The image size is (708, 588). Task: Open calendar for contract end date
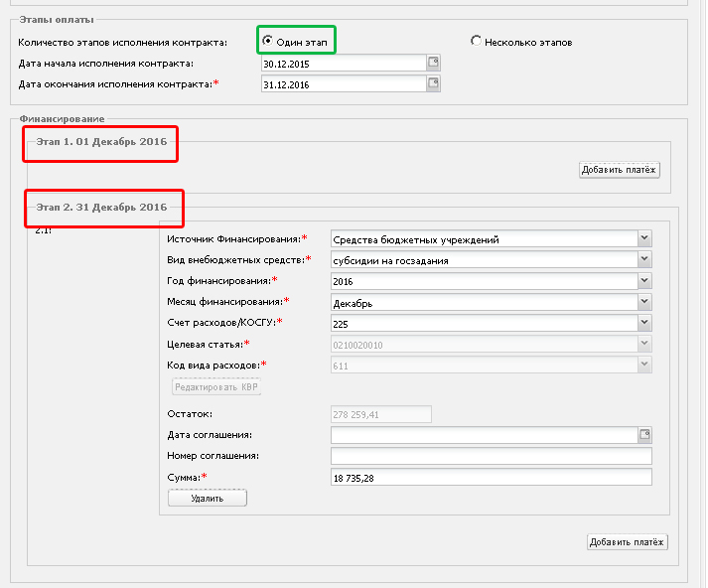[433, 84]
